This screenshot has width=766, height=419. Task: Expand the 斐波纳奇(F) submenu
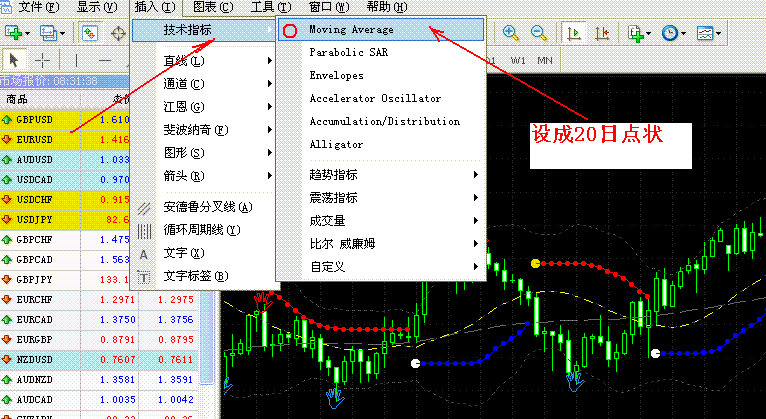pyautogui.click(x=204, y=129)
